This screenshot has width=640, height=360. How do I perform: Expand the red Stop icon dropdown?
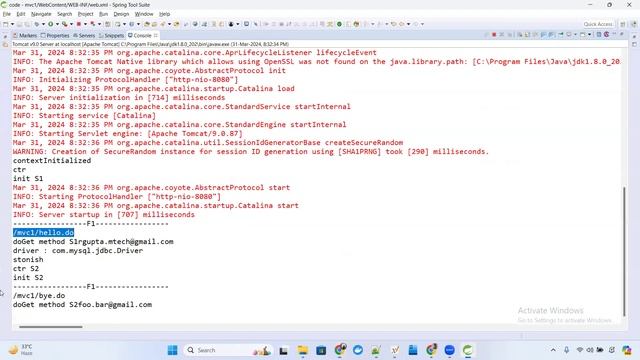(x=85, y=24)
